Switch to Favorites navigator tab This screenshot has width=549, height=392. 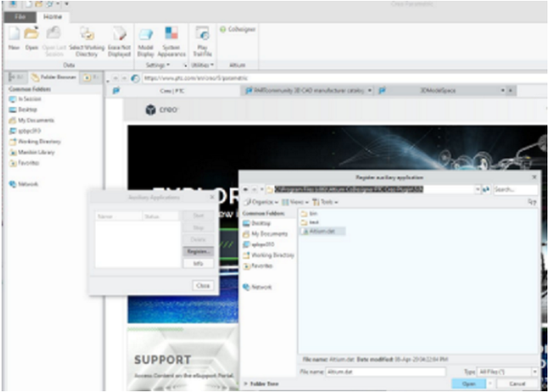coord(91,77)
